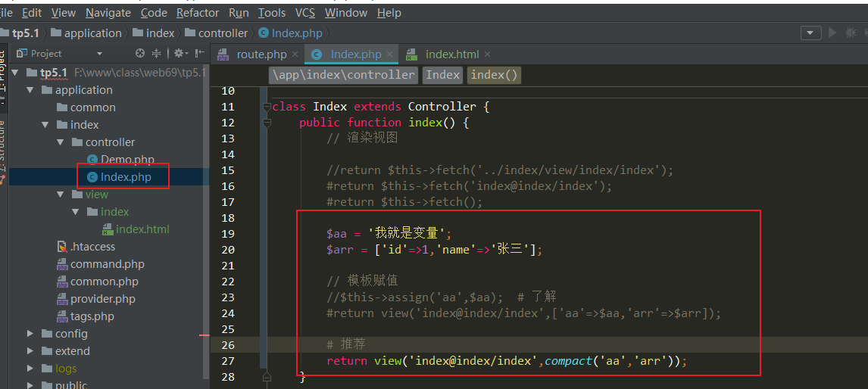
Task: Select the common folder in the tree
Action: pos(86,107)
